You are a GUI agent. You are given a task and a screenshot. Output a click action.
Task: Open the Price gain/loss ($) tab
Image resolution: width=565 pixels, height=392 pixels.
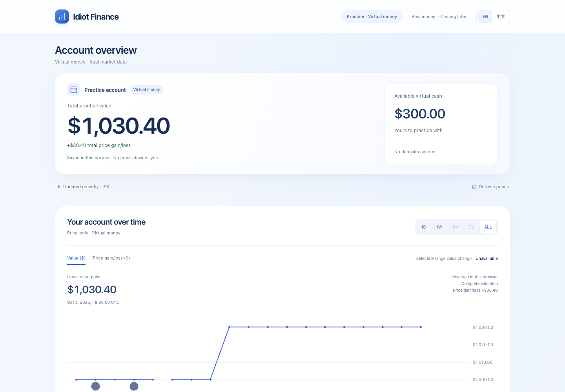click(x=111, y=258)
